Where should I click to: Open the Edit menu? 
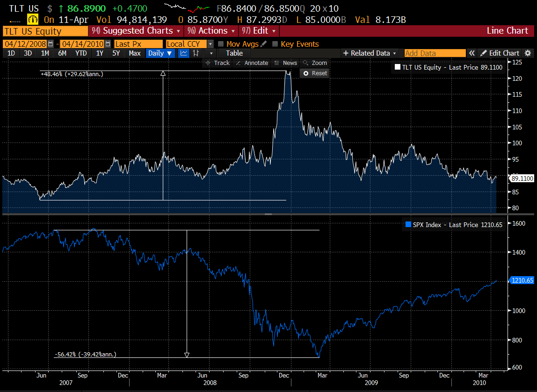pos(259,31)
